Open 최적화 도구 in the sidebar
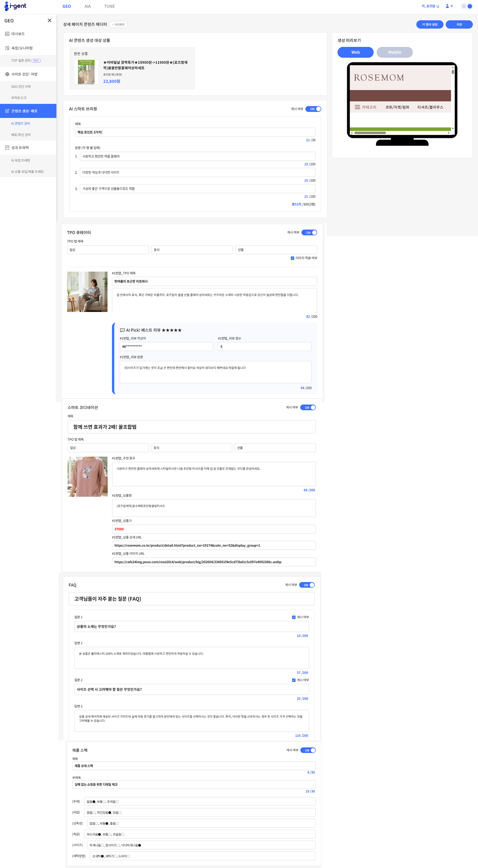478x868 pixels. pyautogui.click(x=19, y=98)
